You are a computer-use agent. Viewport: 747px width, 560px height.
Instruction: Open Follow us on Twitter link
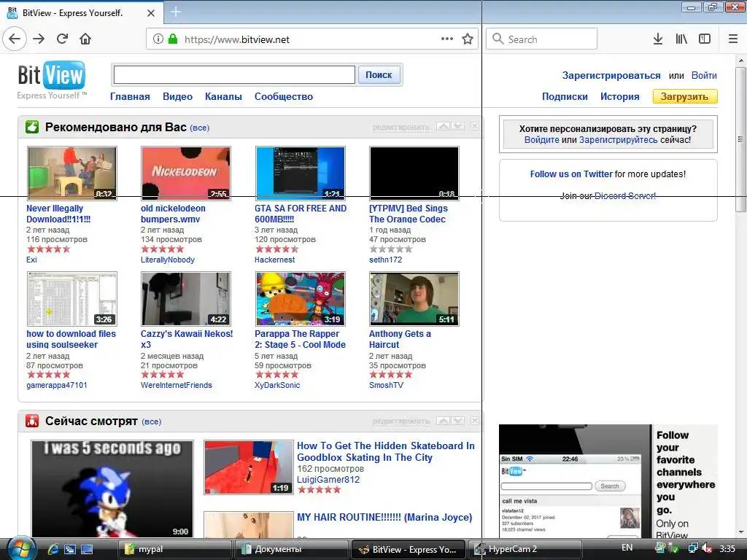pos(571,174)
